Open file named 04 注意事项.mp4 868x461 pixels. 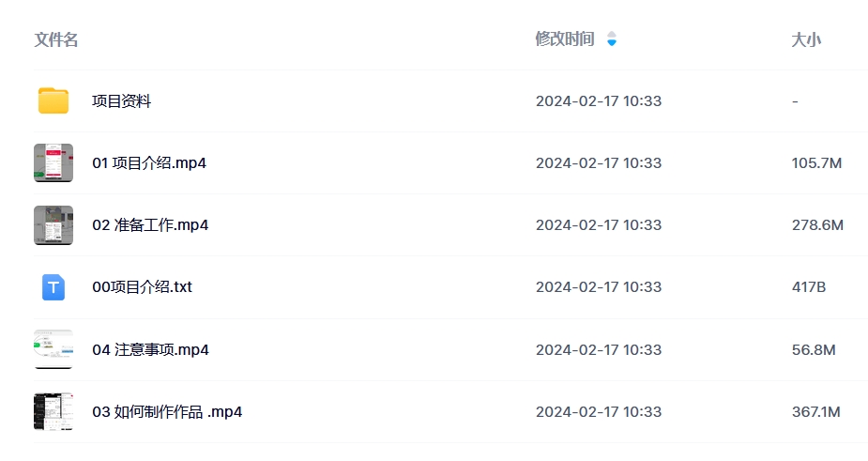coord(150,349)
